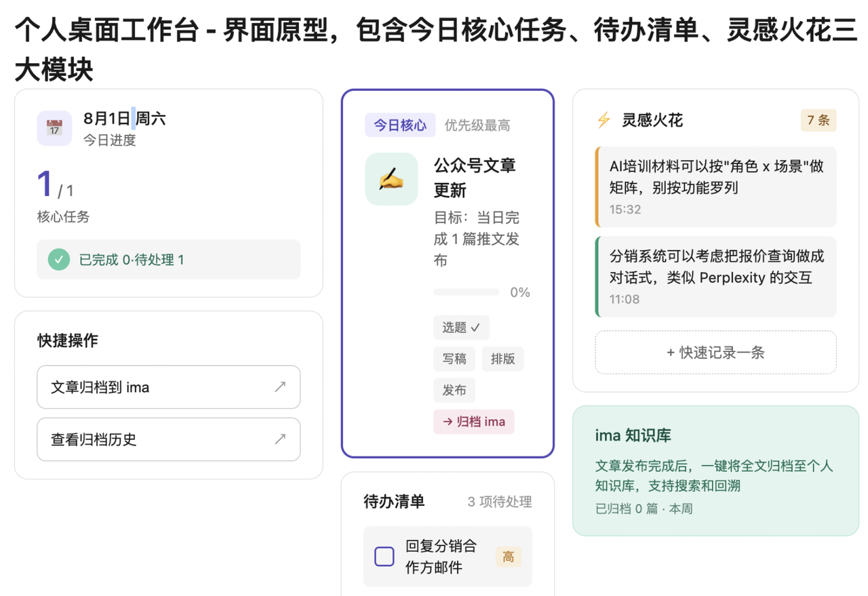Select the 排版 step chip
The height and width of the screenshot is (596, 868).
coord(502,359)
